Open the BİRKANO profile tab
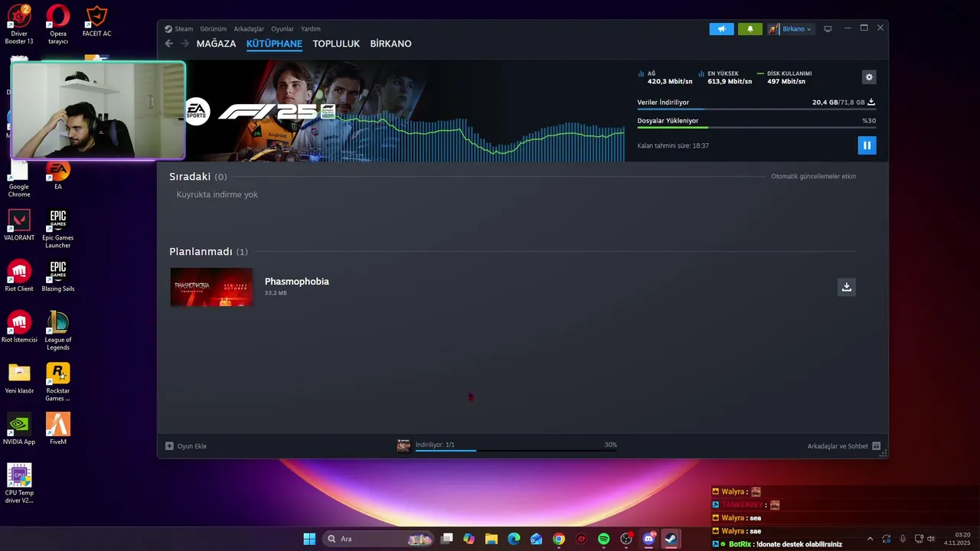Screen dimensions: 980x551 point(390,44)
